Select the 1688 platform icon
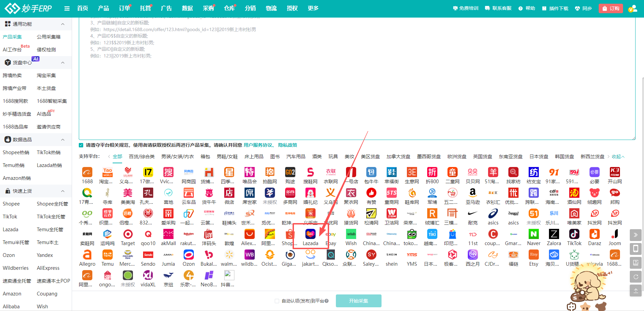Image resolution: width=644 pixels, height=311 pixels. 87,172
